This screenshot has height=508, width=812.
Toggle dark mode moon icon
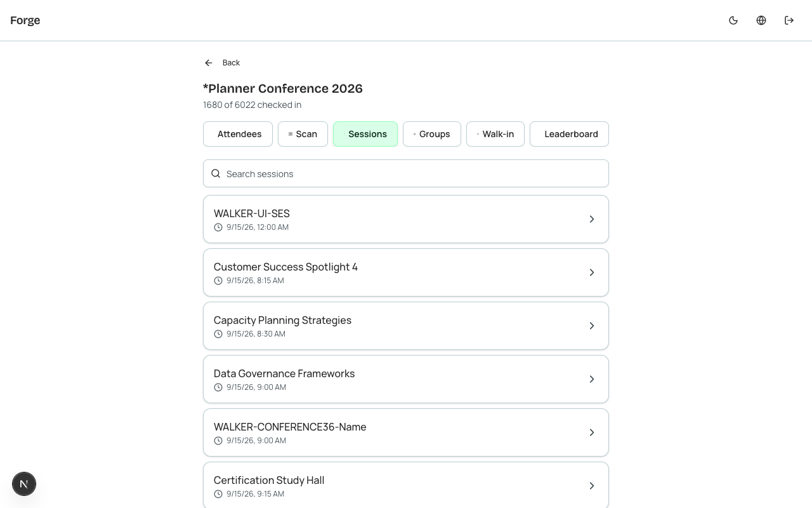coord(733,20)
